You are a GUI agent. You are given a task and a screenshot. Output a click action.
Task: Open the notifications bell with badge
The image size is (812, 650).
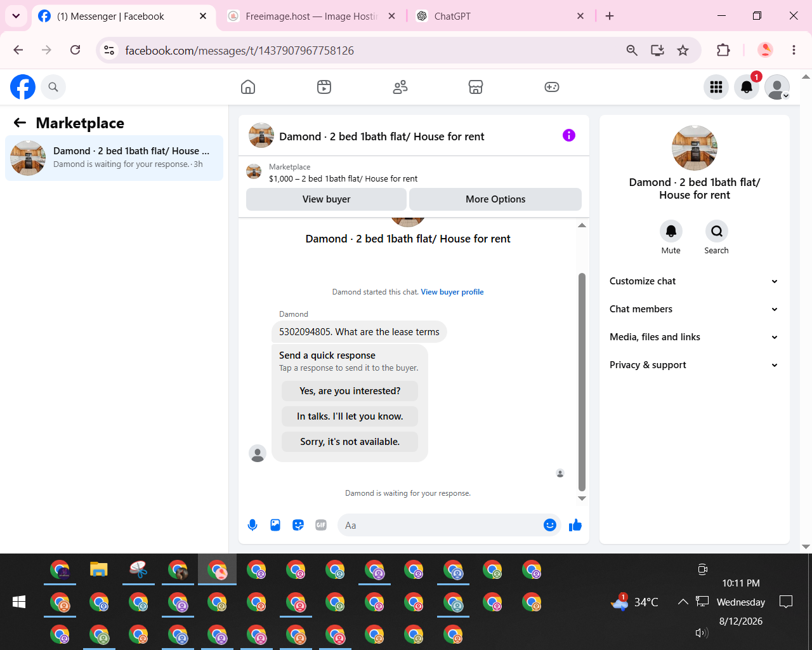coord(747,87)
